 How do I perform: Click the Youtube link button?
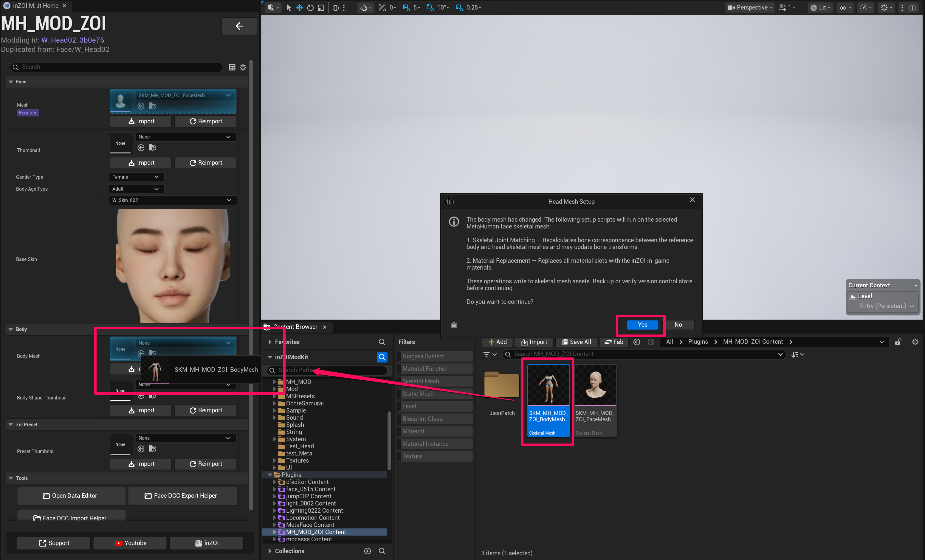tap(130, 543)
